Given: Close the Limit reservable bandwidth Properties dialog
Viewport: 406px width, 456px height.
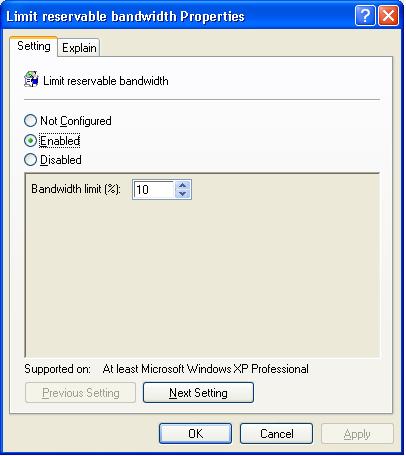Looking at the screenshot, I should pos(388,15).
